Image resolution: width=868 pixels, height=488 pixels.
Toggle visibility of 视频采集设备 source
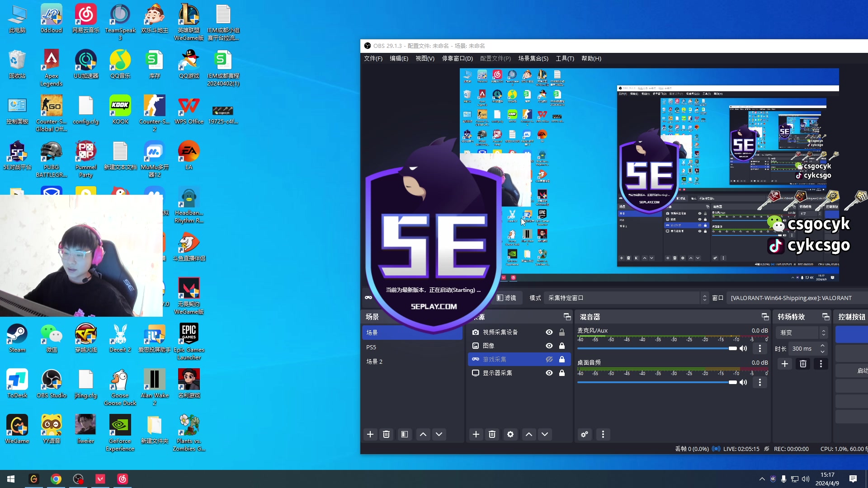(549, 332)
